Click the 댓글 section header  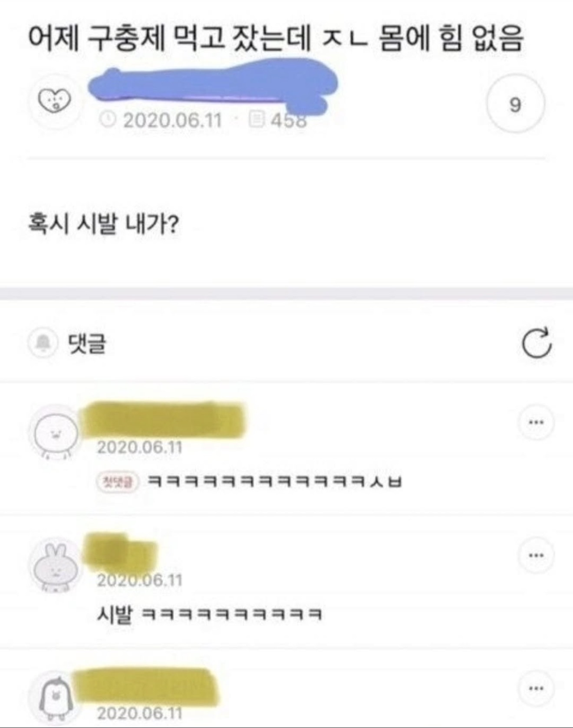[87, 344]
